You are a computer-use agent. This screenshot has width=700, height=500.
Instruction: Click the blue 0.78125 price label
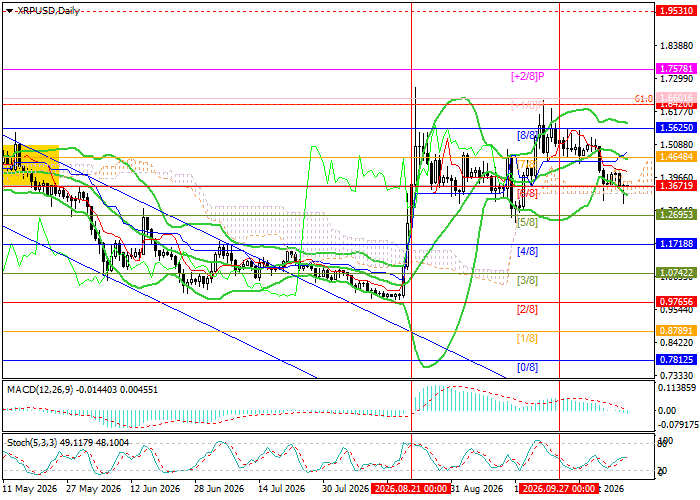point(676,360)
